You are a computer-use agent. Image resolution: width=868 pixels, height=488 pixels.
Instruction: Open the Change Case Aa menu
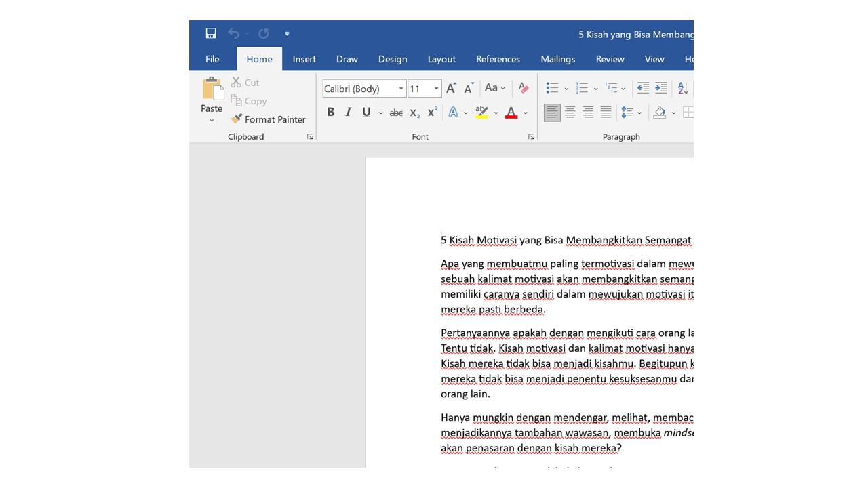494,88
